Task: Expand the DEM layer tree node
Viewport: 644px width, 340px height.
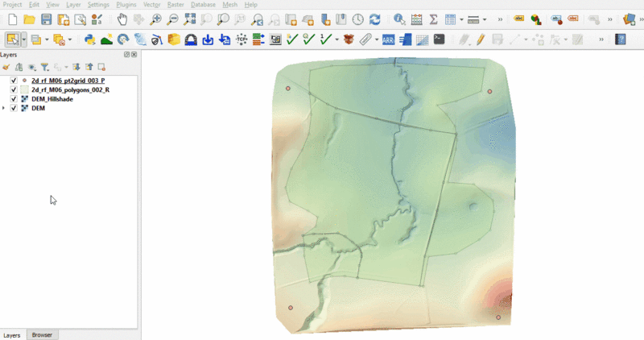Action: tap(5, 108)
